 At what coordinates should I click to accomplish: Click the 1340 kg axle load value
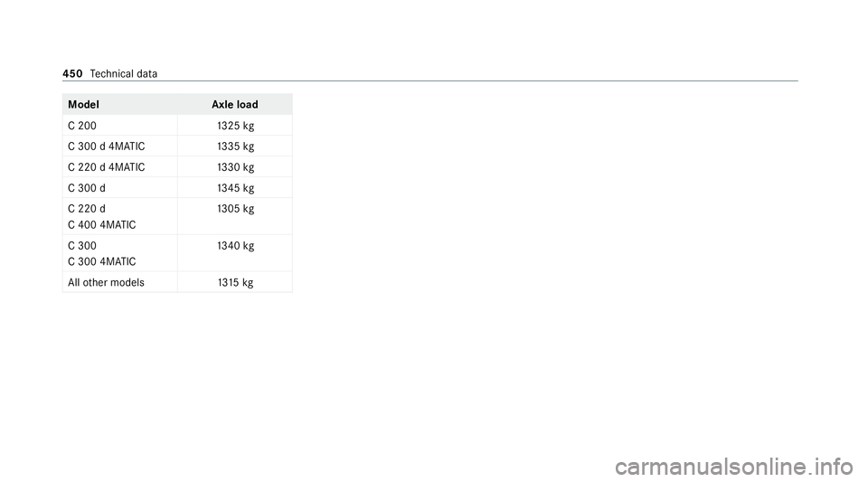pyautogui.click(x=236, y=246)
